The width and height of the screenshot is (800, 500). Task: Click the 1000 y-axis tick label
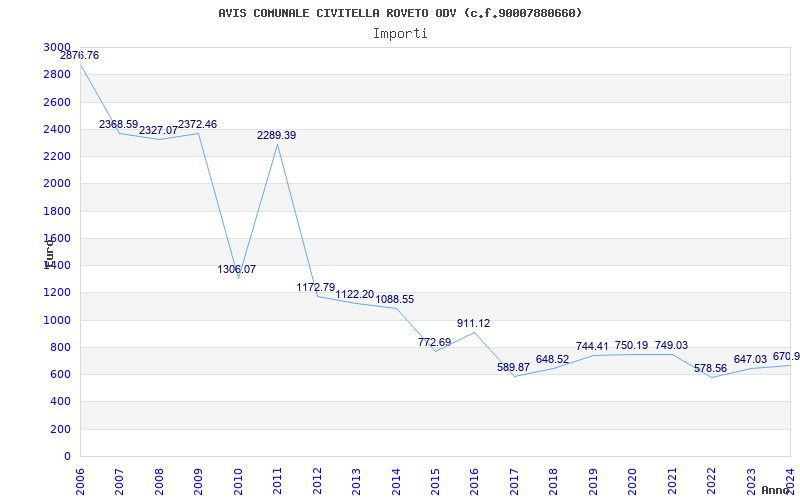click(x=57, y=320)
